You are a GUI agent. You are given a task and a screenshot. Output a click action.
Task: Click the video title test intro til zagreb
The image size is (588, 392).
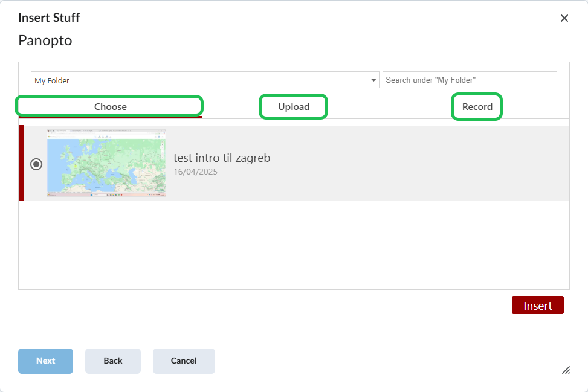[222, 158]
